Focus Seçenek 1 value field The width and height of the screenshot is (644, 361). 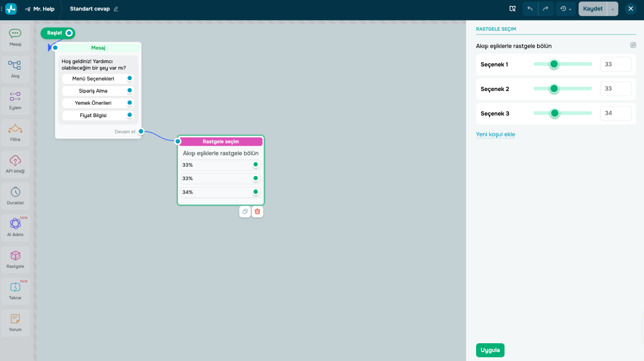click(616, 64)
